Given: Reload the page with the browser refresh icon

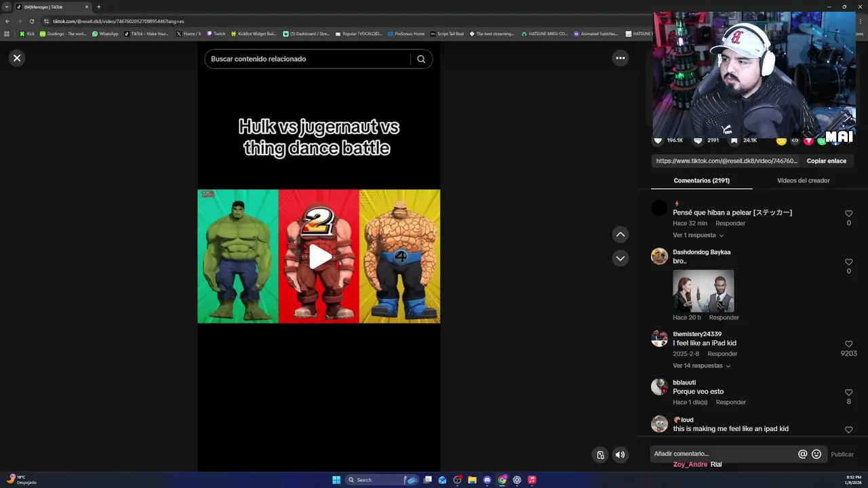Looking at the screenshot, I should click(x=31, y=21).
